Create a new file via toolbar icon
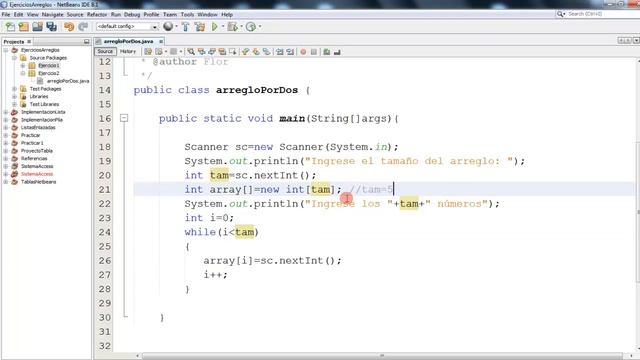640x360 pixels. [10, 27]
